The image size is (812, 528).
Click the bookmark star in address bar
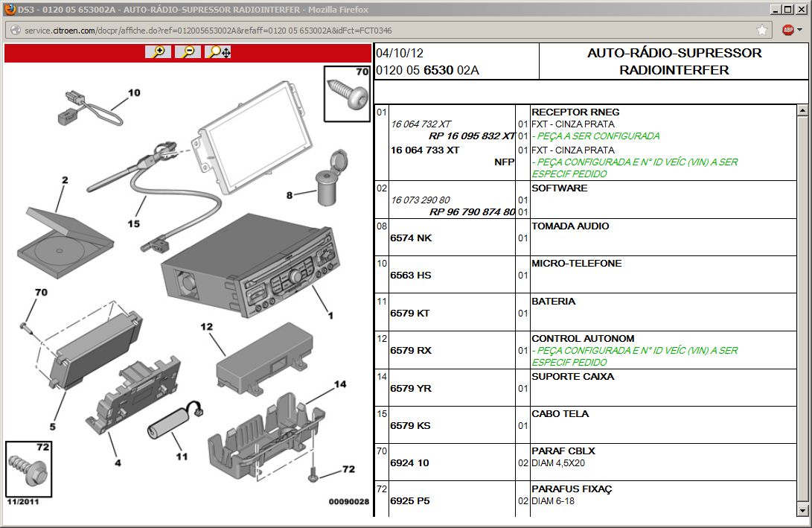click(762, 30)
